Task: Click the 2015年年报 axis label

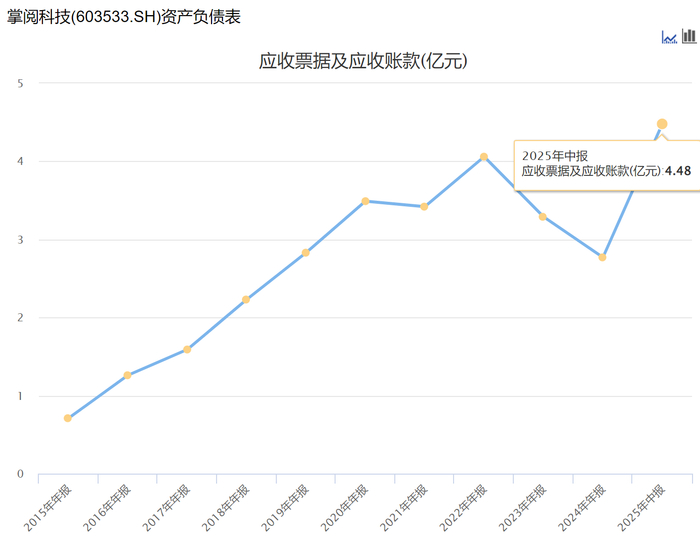Action: [47, 508]
